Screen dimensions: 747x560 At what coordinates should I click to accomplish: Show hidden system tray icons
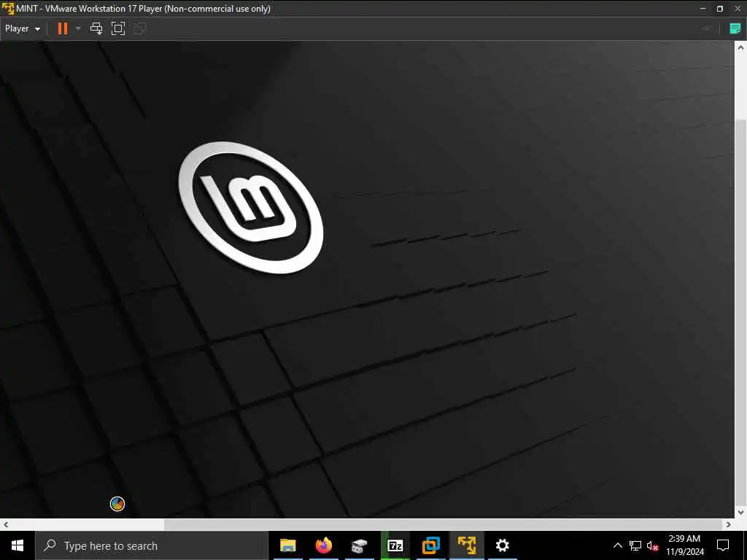(617, 545)
